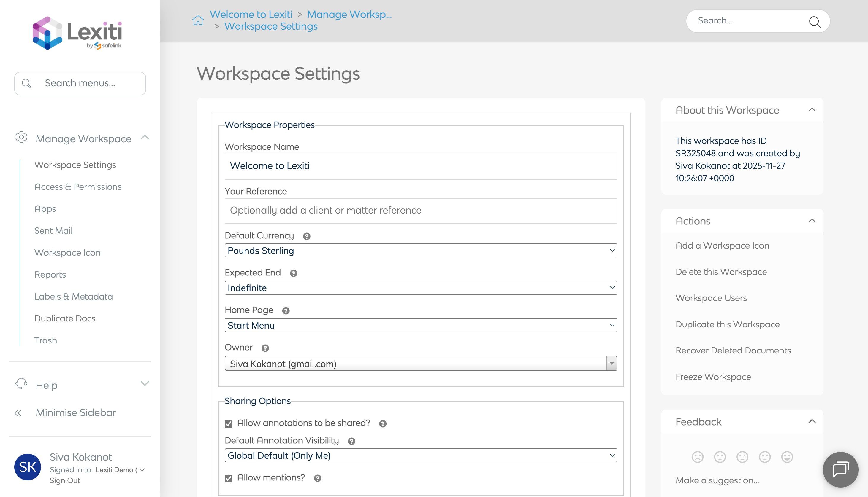Image resolution: width=868 pixels, height=497 pixels.
Task: Click the Sign Out link
Action: click(65, 480)
